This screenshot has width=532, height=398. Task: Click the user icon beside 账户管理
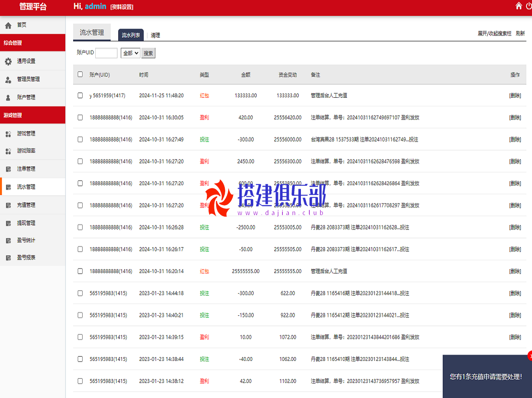point(8,98)
